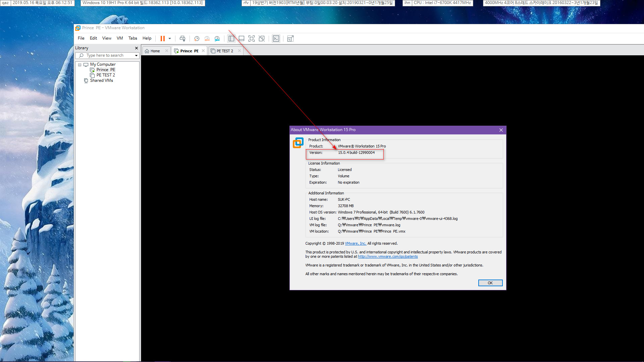The height and width of the screenshot is (362, 644).
Task: Open the VMware, Inc. link
Action: coord(356,244)
